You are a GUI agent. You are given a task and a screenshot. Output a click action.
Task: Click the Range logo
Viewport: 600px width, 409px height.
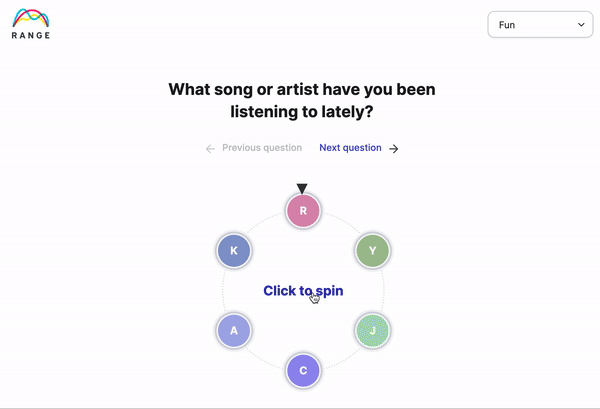(x=31, y=24)
